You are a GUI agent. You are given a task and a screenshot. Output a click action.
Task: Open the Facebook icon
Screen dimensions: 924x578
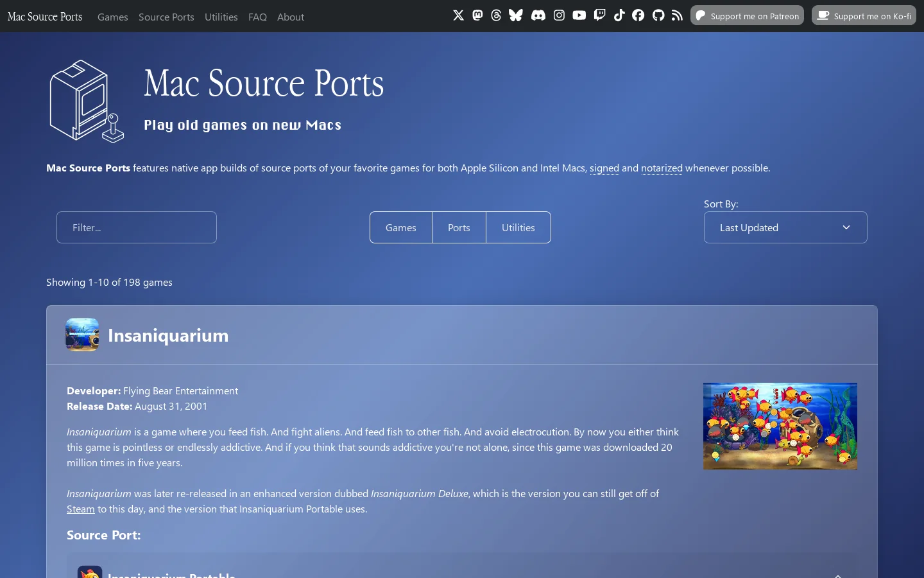(638, 15)
